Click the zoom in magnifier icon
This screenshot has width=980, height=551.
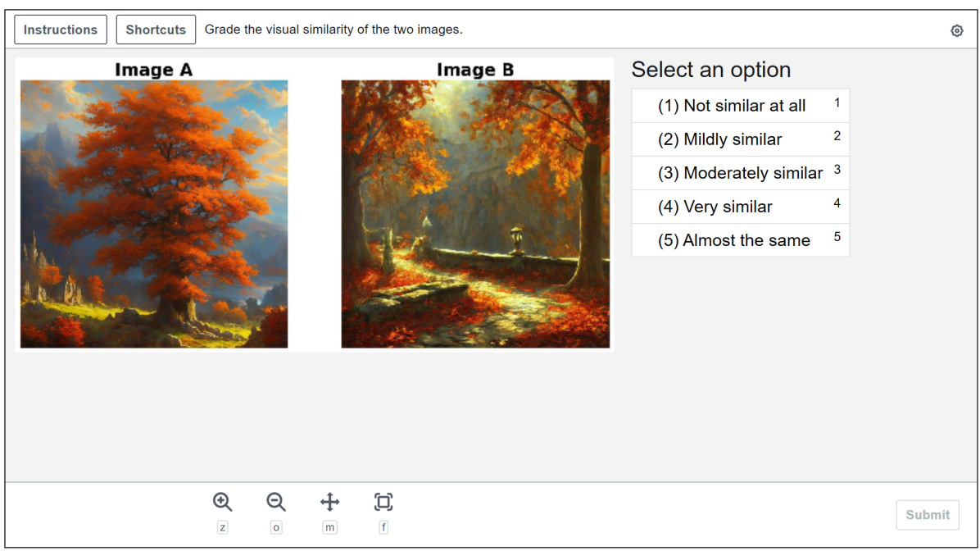tap(222, 502)
